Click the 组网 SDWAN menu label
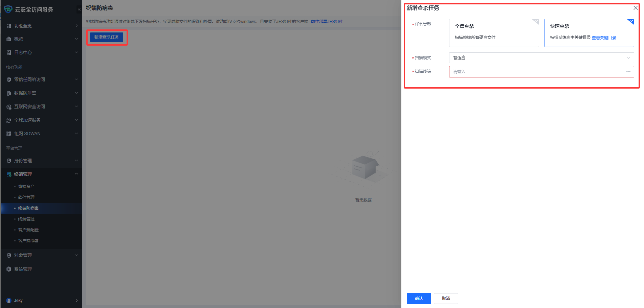644x308 pixels. pyautogui.click(x=27, y=134)
